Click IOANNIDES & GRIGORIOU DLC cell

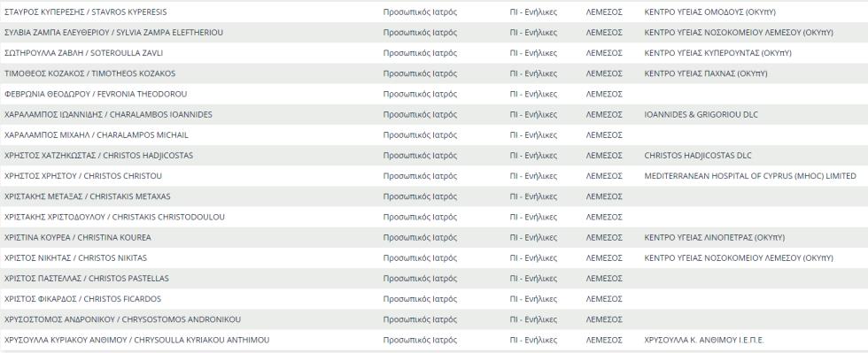click(701, 114)
